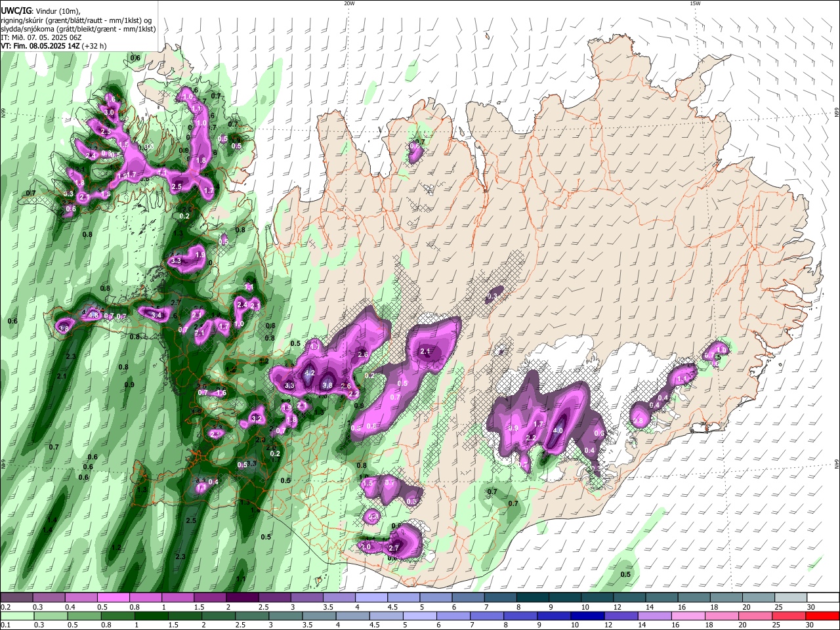Click the 15W longitude label
The width and height of the screenshot is (840, 630).
click(695, 3)
